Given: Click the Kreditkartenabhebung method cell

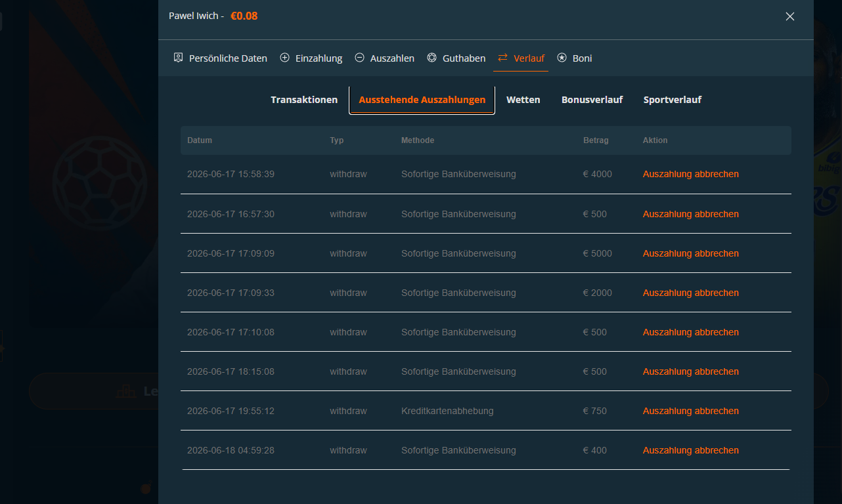Looking at the screenshot, I should [x=447, y=411].
